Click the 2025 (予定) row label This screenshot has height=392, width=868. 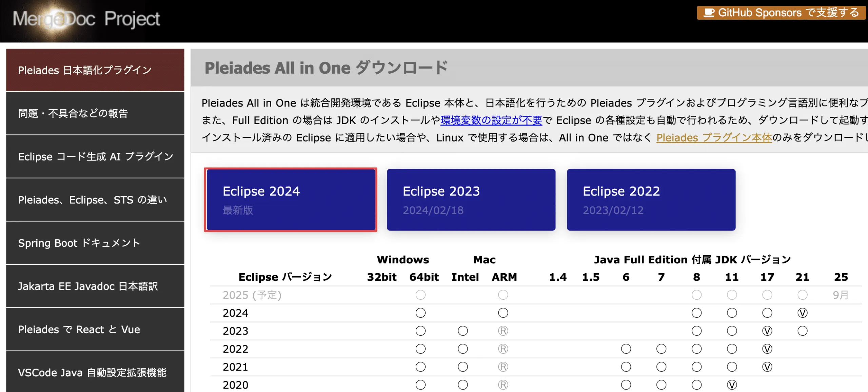click(x=252, y=295)
